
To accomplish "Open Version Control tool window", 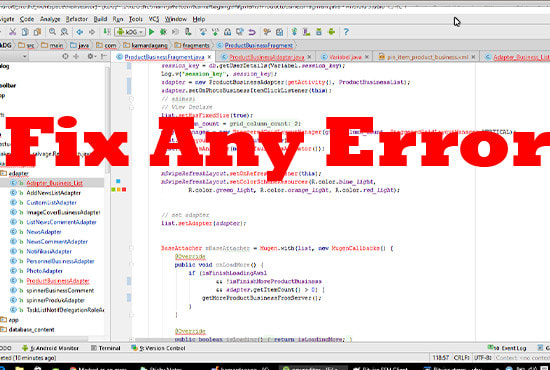I will pos(159,348).
